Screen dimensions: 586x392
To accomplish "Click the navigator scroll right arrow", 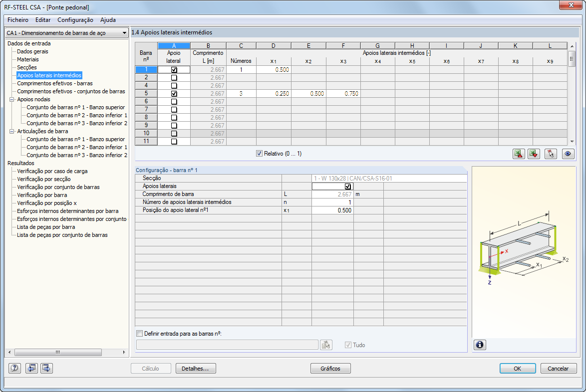I will coord(124,352).
